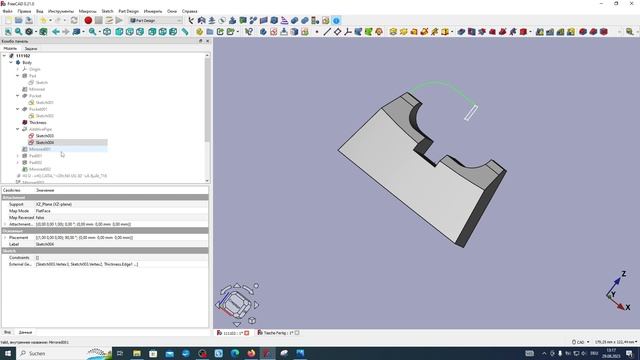Click the create datum plane diamond icon
The height and width of the screenshot is (360, 640).
tap(337, 32)
